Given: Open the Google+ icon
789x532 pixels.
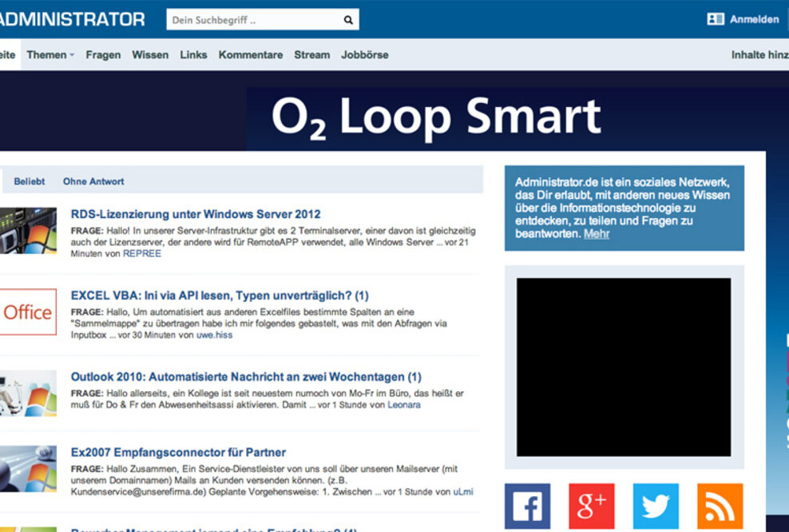Looking at the screenshot, I should [x=592, y=505].
